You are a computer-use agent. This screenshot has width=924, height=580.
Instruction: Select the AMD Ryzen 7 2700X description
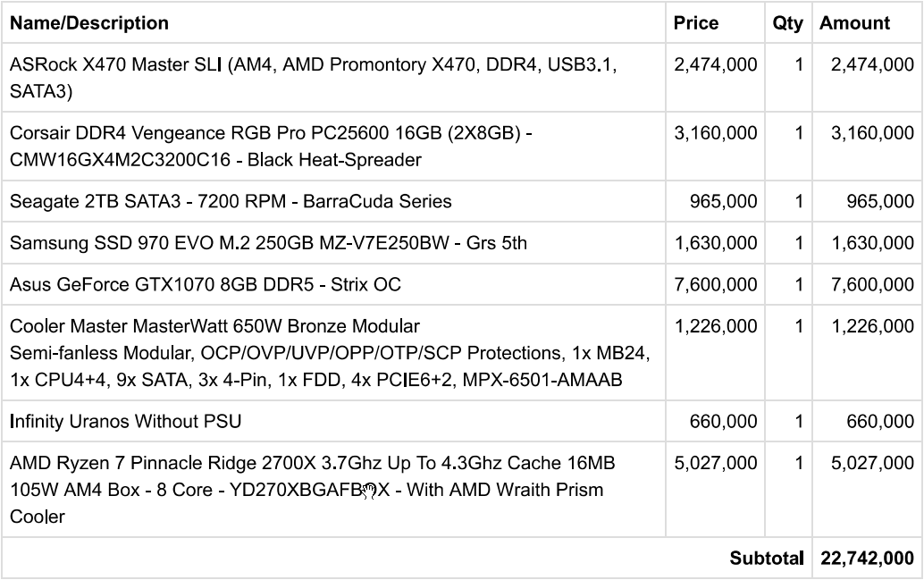313,489
